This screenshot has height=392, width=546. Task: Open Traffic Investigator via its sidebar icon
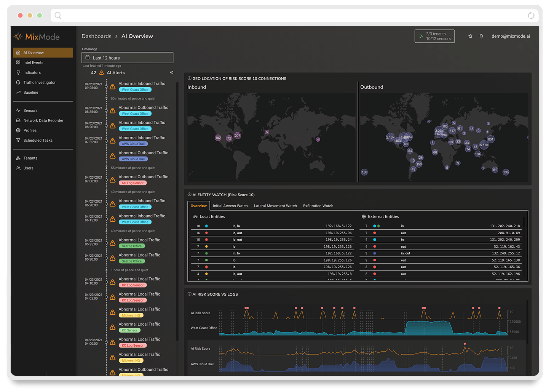(x=18, y=82)
